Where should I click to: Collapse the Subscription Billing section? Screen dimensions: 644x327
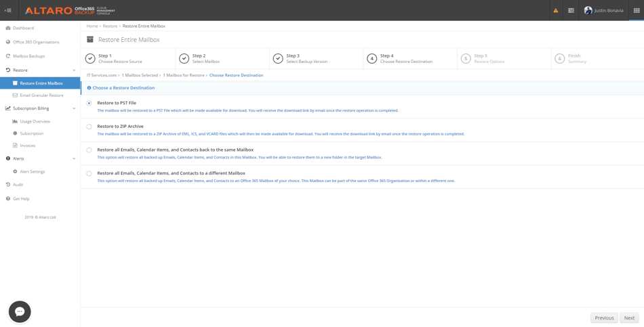[74, 108]
